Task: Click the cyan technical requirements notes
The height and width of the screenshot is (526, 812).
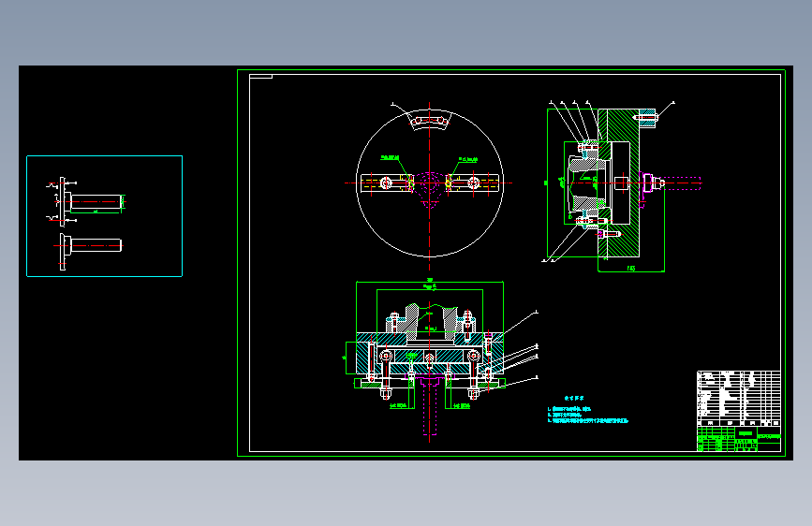Action: [587, 411]
